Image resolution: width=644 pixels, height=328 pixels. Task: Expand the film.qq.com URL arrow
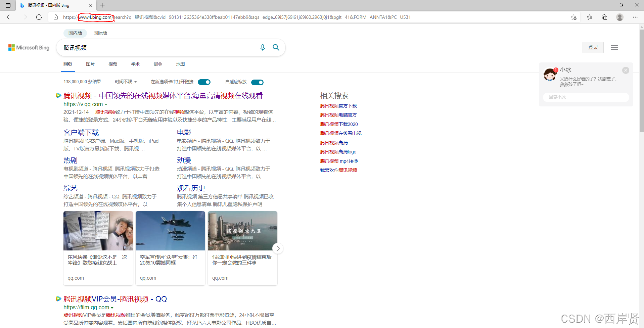pyautogui.click(x=112, y=308)
